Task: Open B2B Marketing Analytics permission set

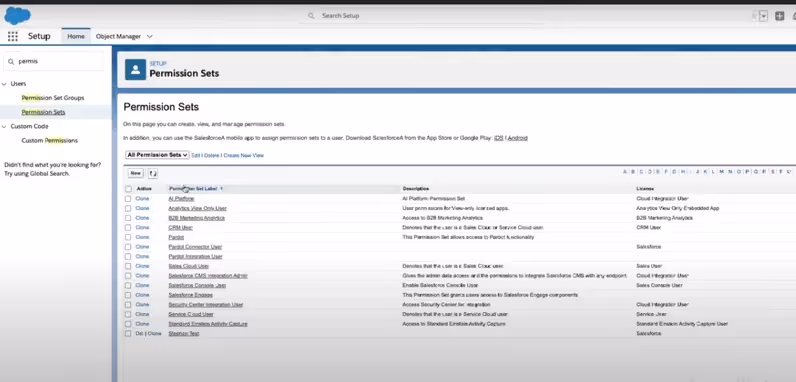Action: (x=196, y=218)
